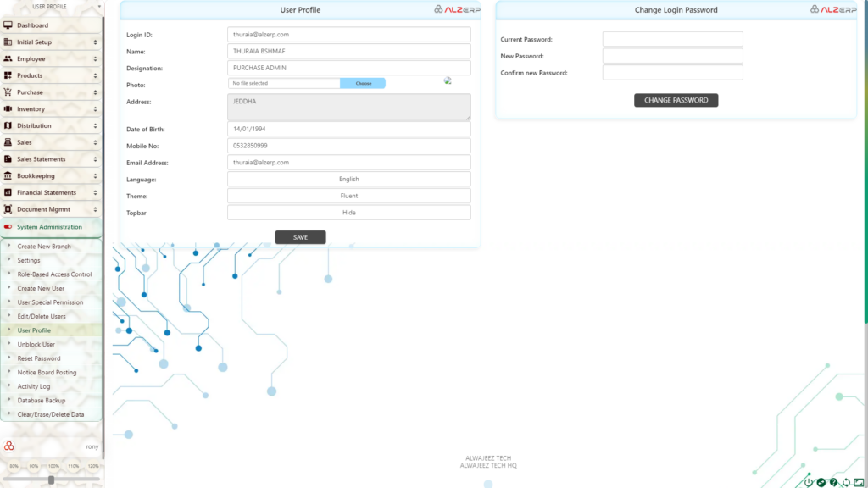Click the Address text area
Viewport: 868px width, 488px height.
tap(348, 107)
